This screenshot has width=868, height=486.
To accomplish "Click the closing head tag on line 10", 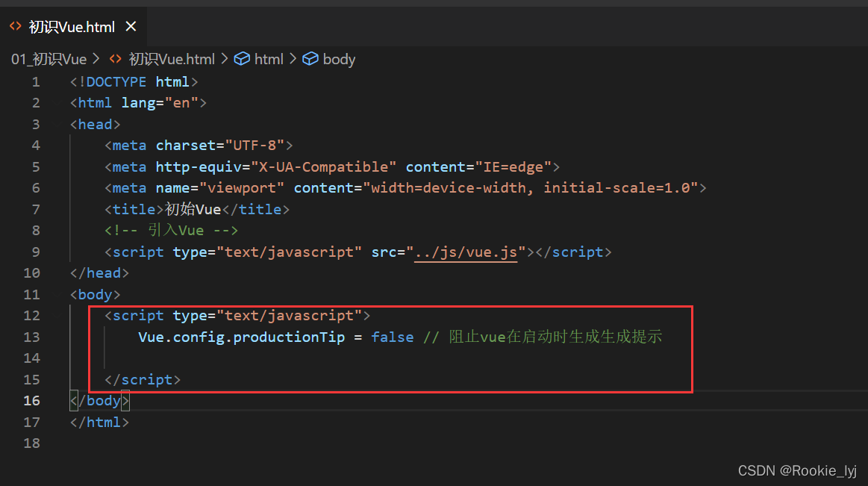I will 100,273.
